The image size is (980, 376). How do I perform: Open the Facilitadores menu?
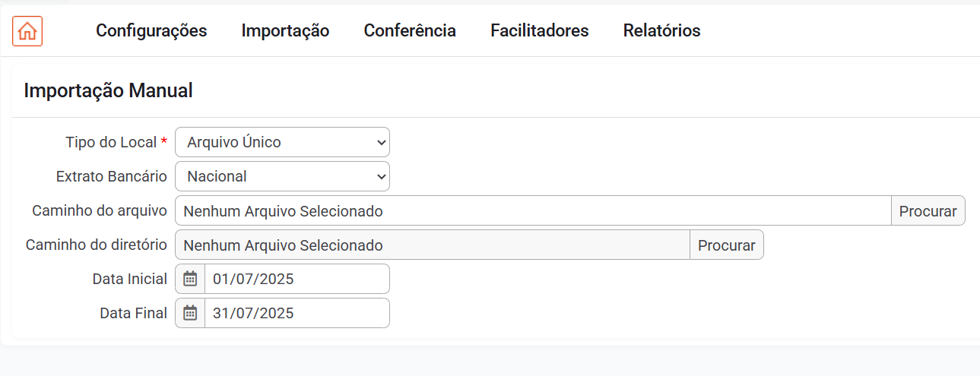point(540,31)
